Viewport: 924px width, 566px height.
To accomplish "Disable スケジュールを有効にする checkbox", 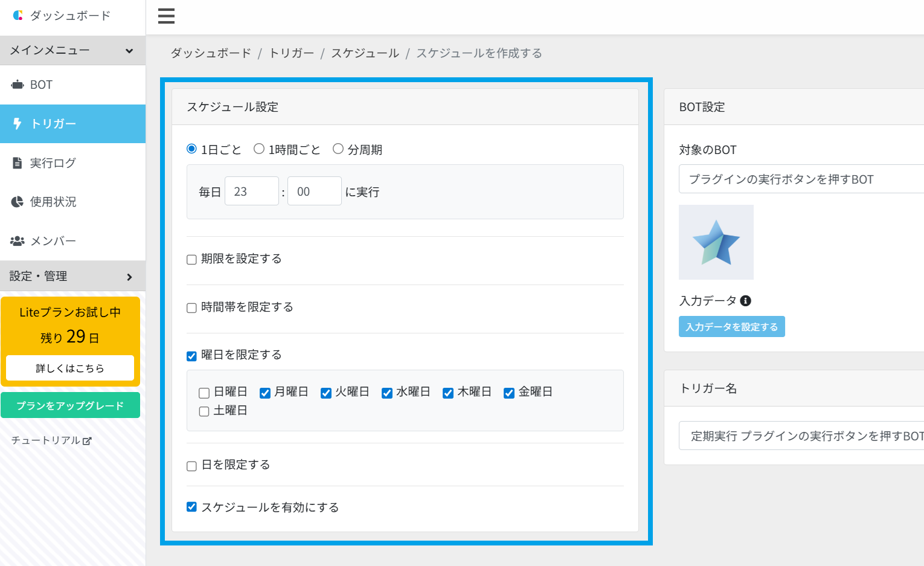I will [191, 507].
